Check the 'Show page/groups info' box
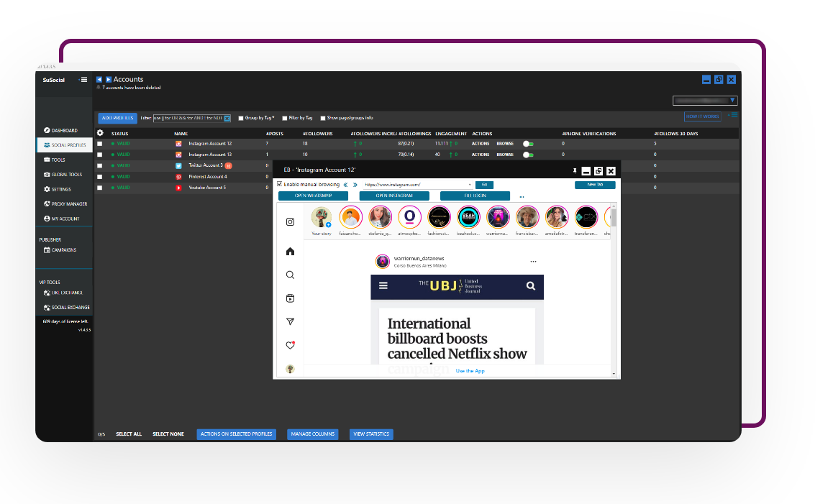The image size is (833, 504). click(x=322, y=118)
